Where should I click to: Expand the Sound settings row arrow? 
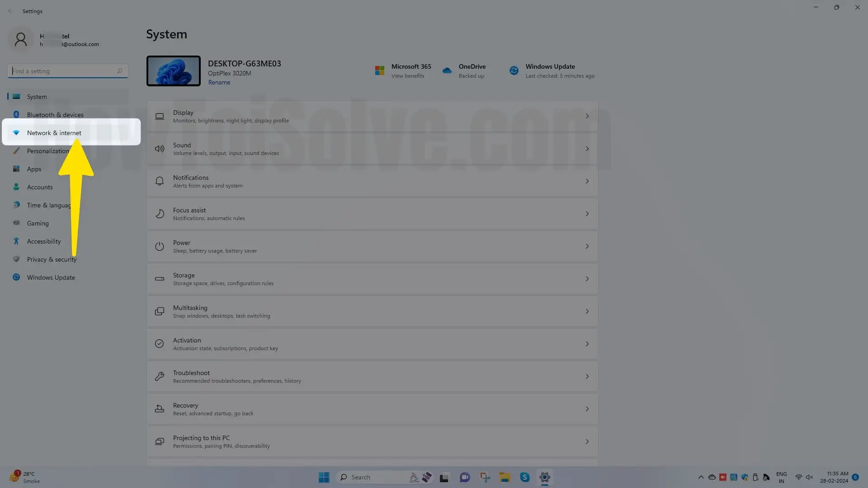pyautogui.click(x=587, y=149)
